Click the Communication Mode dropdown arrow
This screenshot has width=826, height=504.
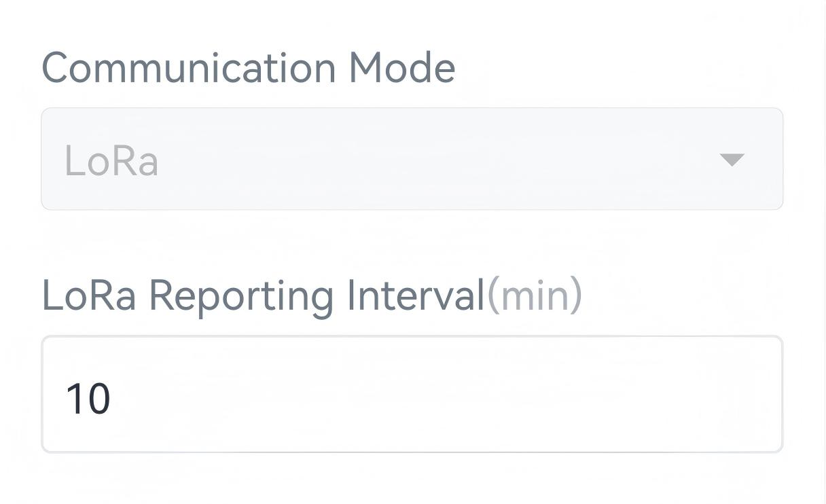tap(732, 160)
